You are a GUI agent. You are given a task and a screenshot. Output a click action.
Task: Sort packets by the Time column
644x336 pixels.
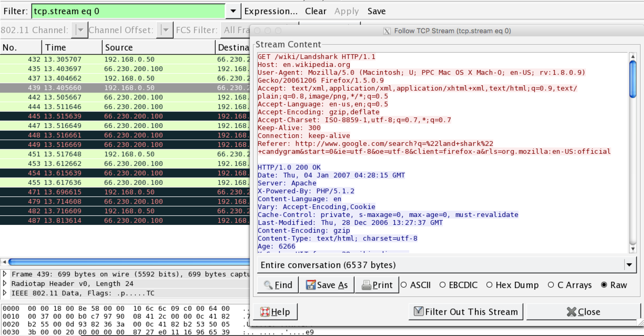tap(71, 47)
